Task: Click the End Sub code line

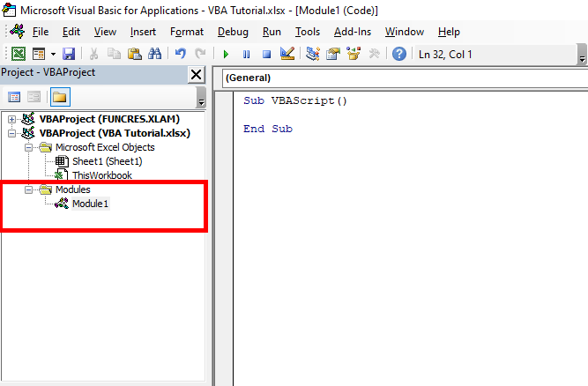Action: [268, 129]
